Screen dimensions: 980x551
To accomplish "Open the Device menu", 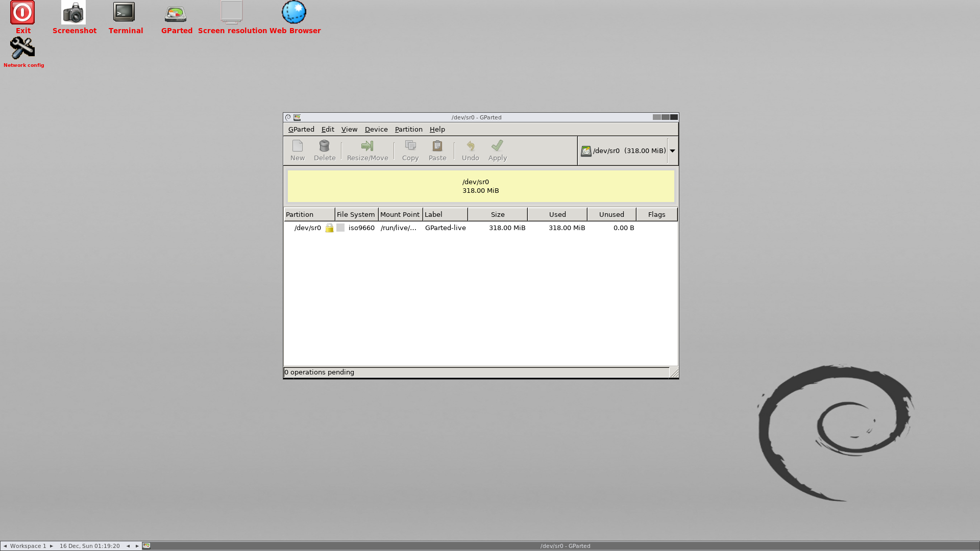I will pos(376,130).
